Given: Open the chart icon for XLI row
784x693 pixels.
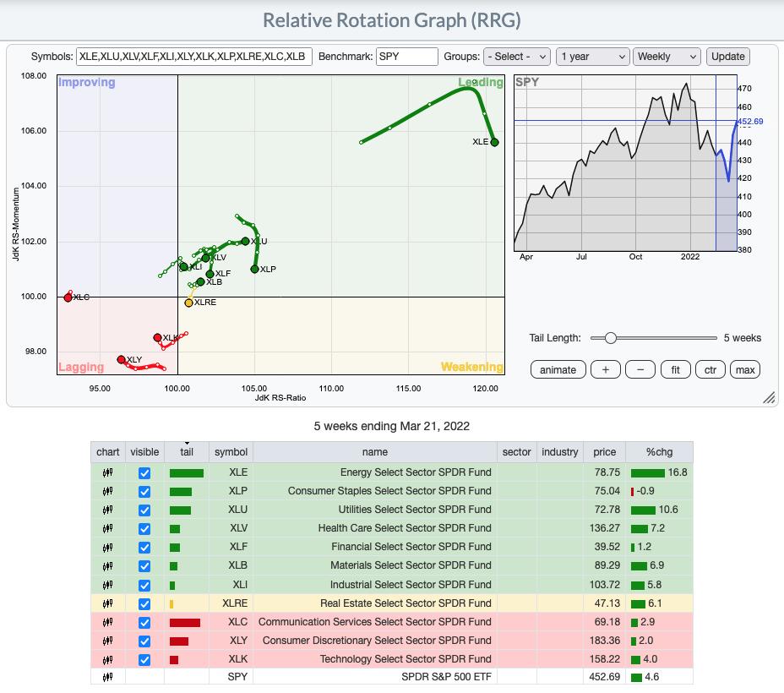Looking at the screenshot, I should 107,585.
